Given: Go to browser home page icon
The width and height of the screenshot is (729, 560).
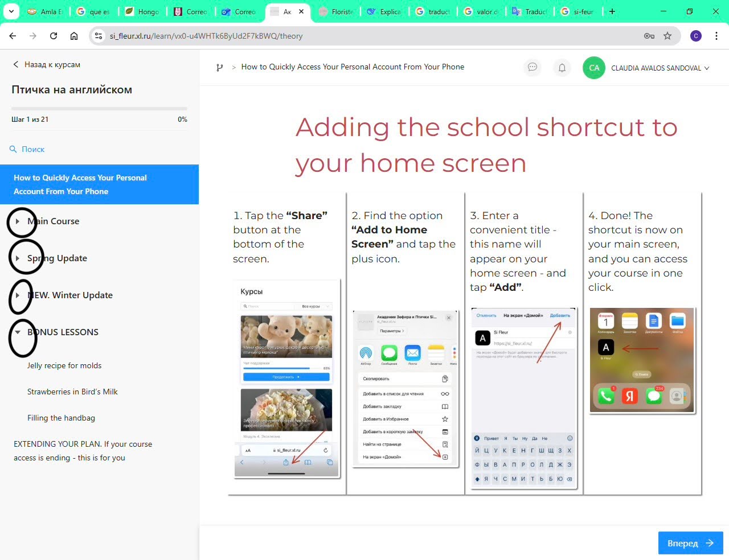Looking at the screenshot, I should 74,36.
